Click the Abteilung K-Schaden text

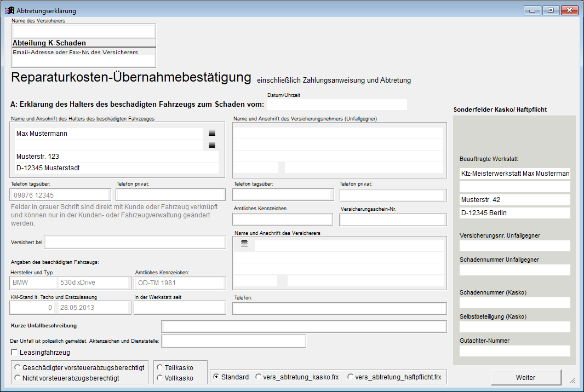(x=49, y=43)
